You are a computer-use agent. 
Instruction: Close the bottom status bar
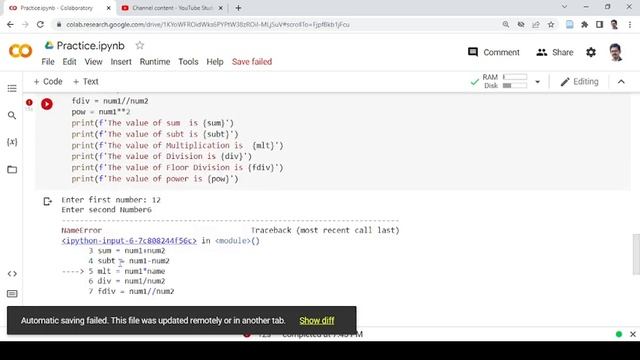633,334
